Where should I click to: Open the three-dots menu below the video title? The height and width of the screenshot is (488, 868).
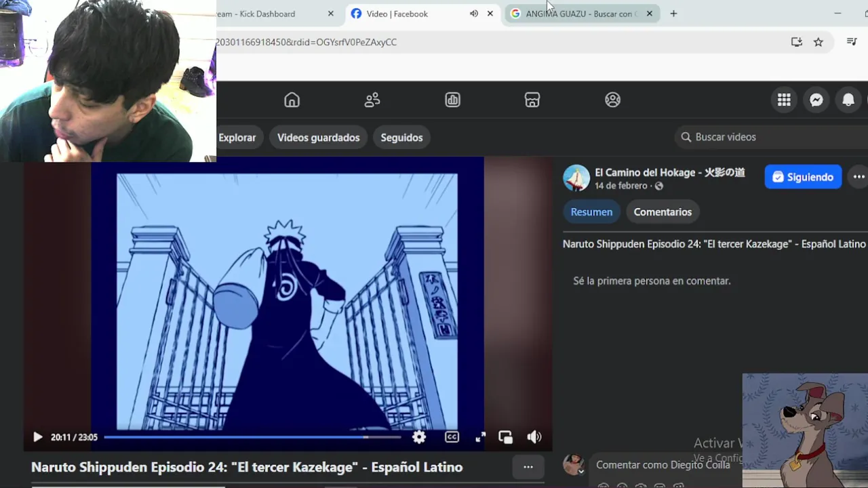528,466
